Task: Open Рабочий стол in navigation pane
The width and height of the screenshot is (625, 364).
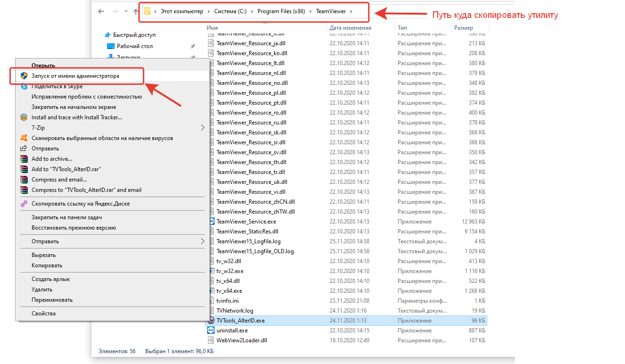Action: [135, 46]
